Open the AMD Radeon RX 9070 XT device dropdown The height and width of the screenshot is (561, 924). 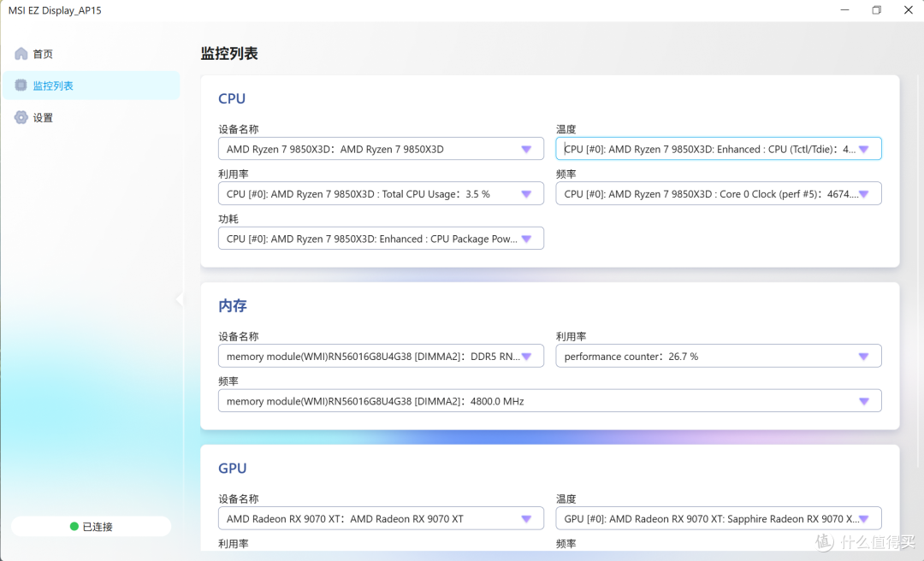click(x=381, y=518)
